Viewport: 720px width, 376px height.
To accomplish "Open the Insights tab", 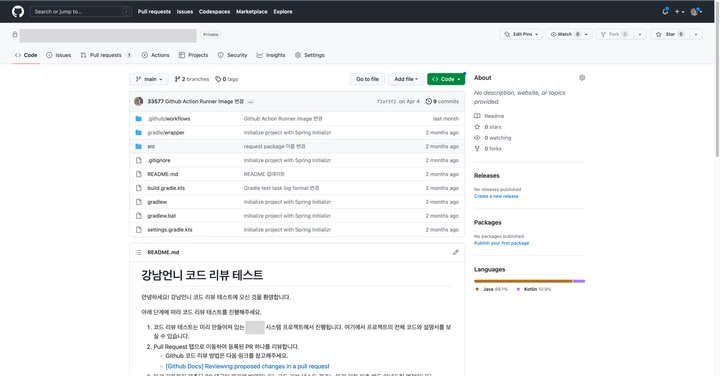I will point(271,55).
